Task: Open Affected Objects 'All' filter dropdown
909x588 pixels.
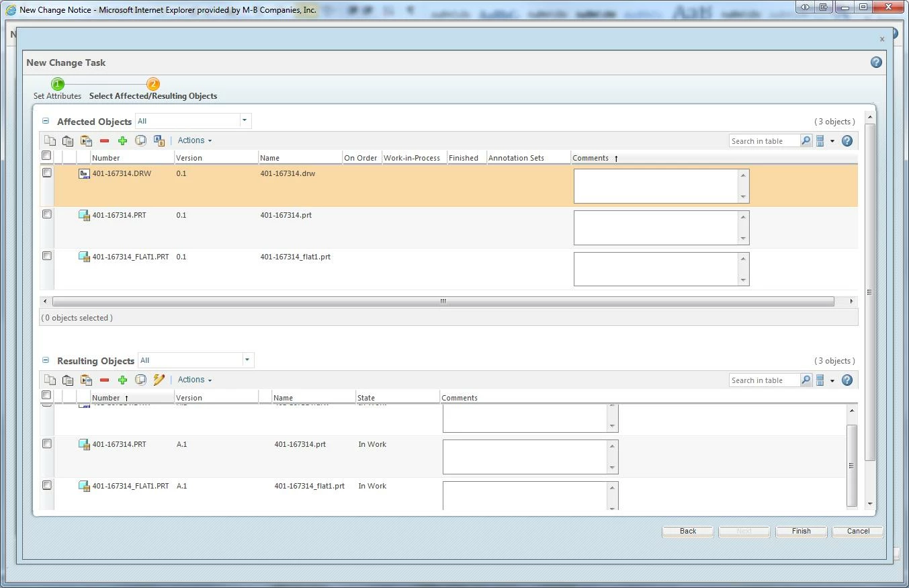Action: (245, 121)
